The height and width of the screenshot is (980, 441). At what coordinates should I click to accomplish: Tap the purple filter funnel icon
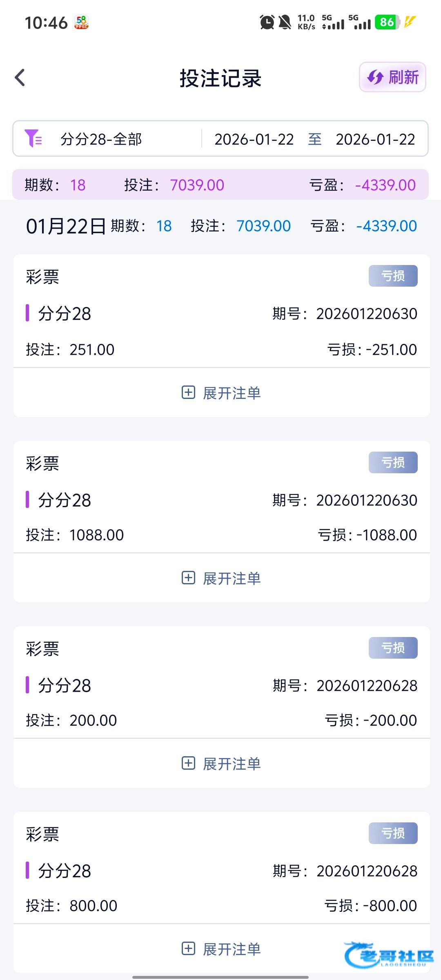click(33, 138)
